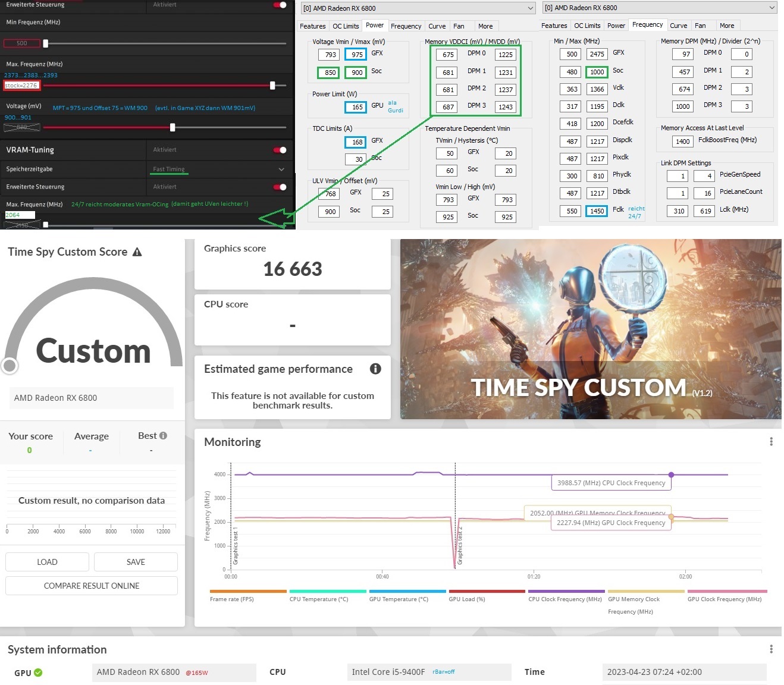Click the Fclk max frequency field 1450
This screenshot has width=784, height=685.
coord(597,211)
